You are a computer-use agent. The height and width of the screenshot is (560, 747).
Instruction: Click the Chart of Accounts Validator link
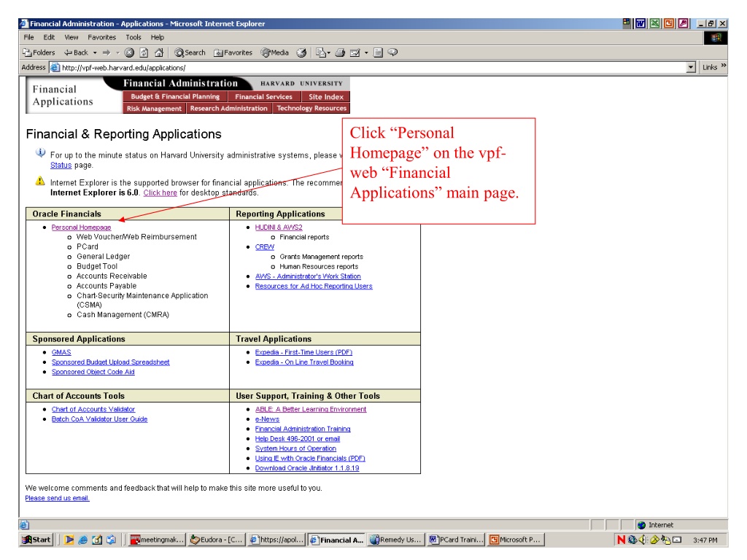(93, 410)
